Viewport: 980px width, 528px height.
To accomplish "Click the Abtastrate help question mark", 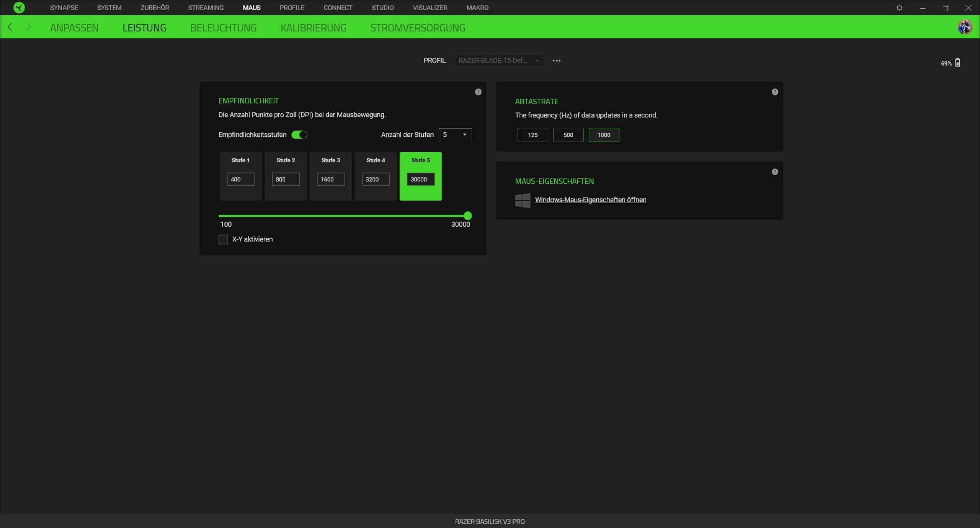I will tap(775, 92).
